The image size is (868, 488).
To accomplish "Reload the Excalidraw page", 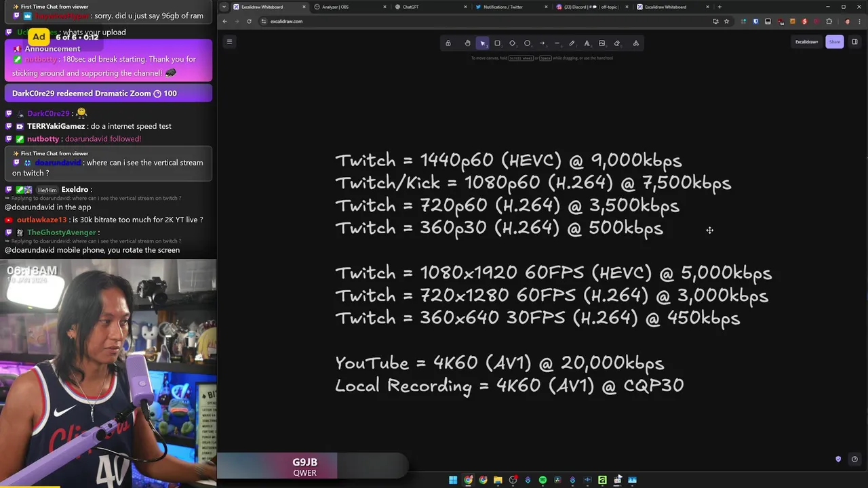I will click(x=249, y=21).
